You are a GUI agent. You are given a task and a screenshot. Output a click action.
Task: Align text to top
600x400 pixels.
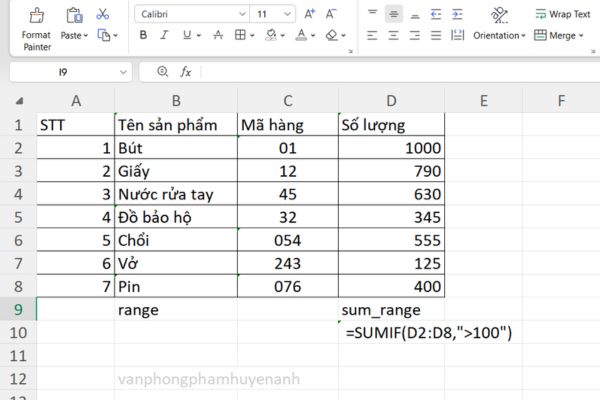coord(372,14)
